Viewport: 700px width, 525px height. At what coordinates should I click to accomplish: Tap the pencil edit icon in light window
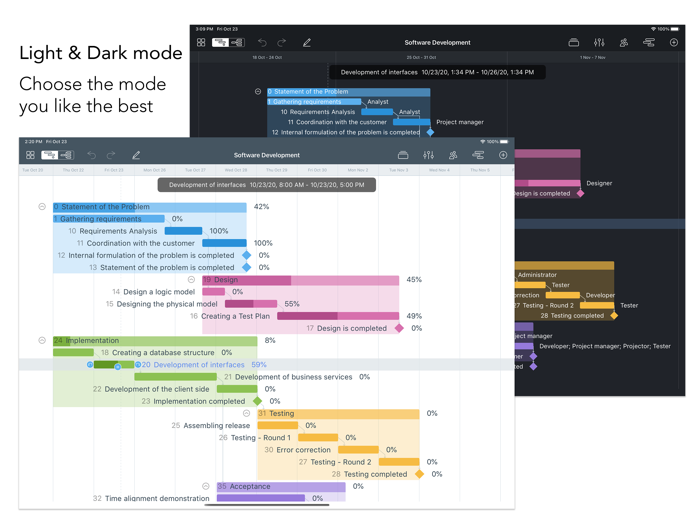click(136, 155)
